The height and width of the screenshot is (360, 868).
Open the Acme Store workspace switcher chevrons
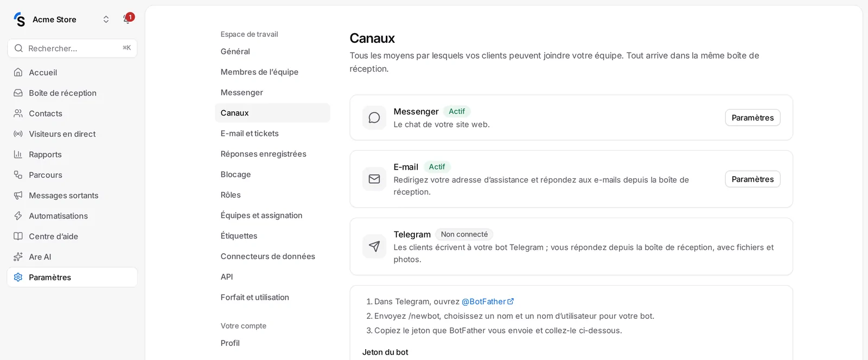106,20
